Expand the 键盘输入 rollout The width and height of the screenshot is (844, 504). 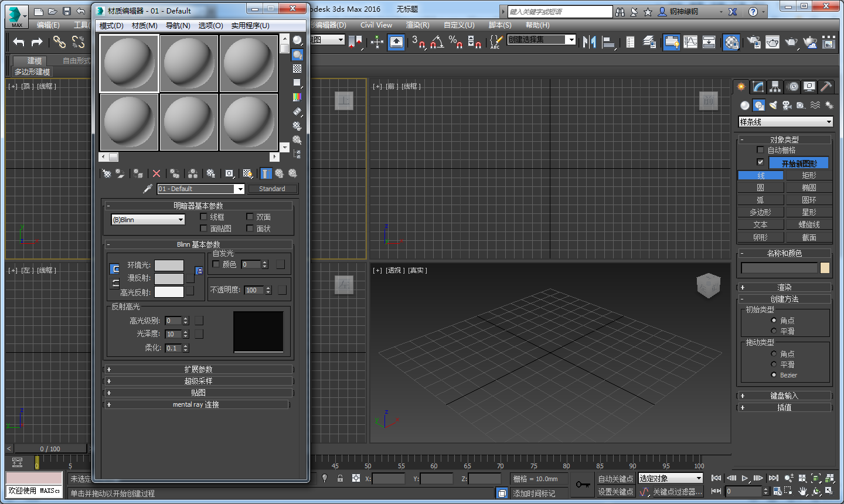pyautogui.click(x=784, y=396)
